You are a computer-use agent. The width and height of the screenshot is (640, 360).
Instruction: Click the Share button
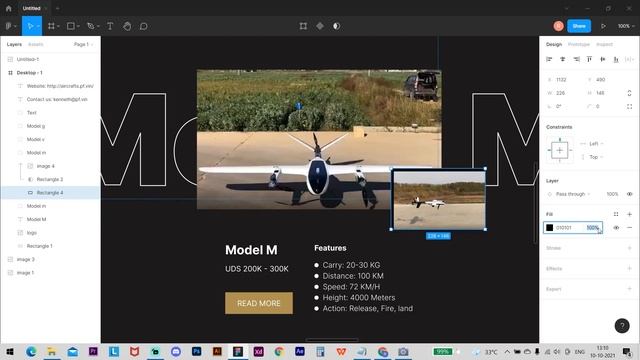(579, 26)
